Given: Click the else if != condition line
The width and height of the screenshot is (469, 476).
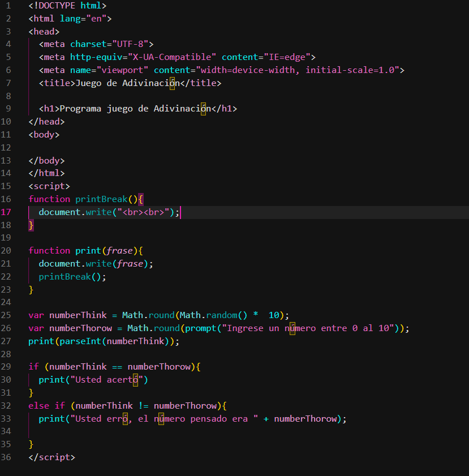Looking at the screenshot, I should pos(127,406).
